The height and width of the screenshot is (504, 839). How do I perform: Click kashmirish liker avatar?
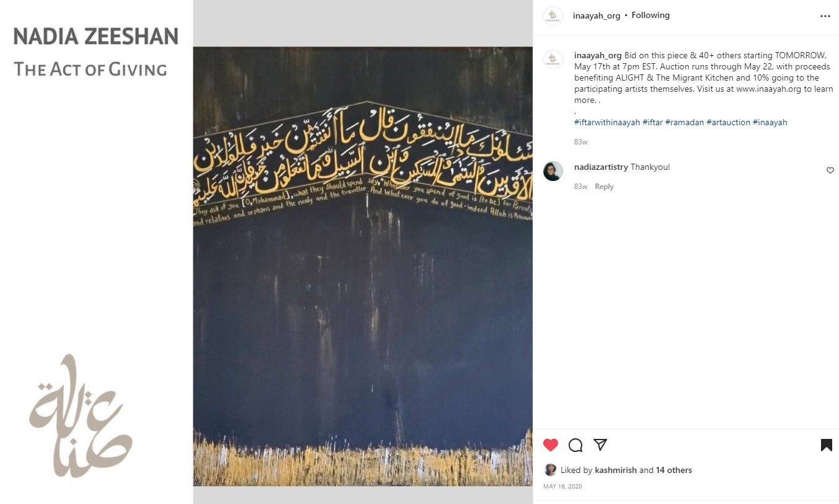click(550, 470)
